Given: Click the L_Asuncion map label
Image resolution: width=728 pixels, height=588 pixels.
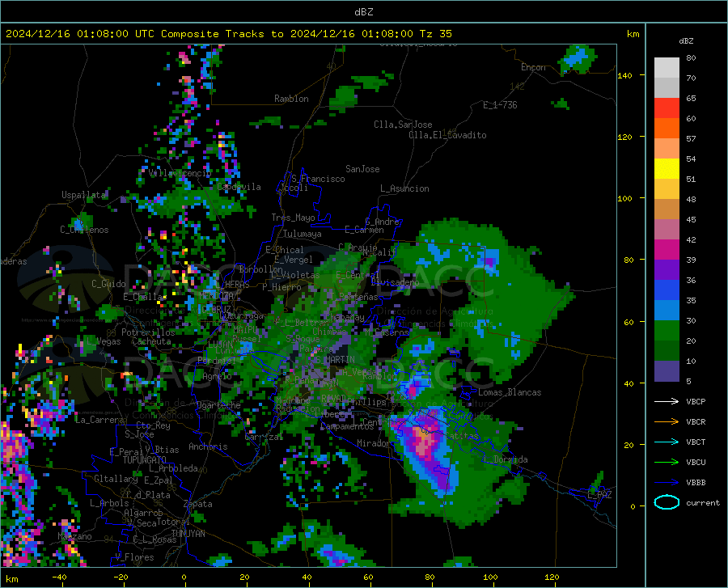Looking at the screenshot, I should pos(404,188).
